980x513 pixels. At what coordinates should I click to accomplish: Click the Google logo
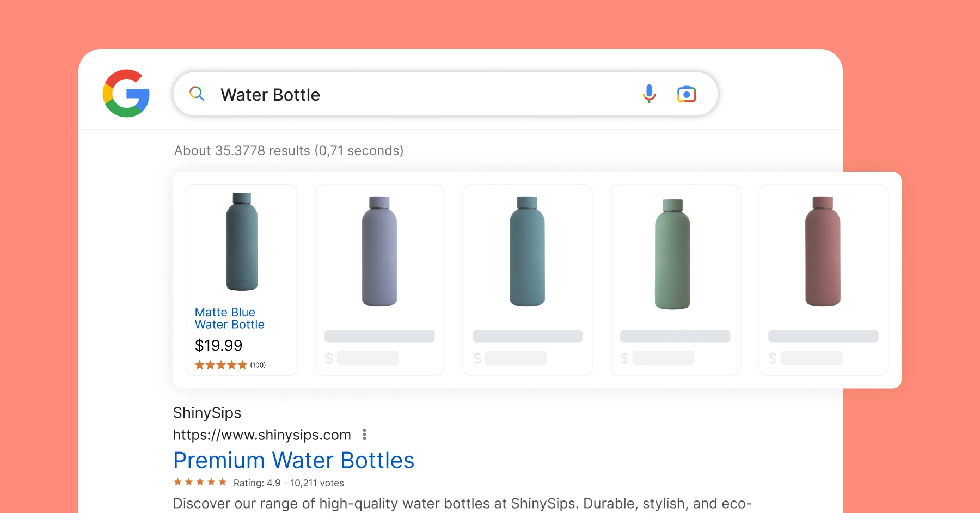(126, 93)
